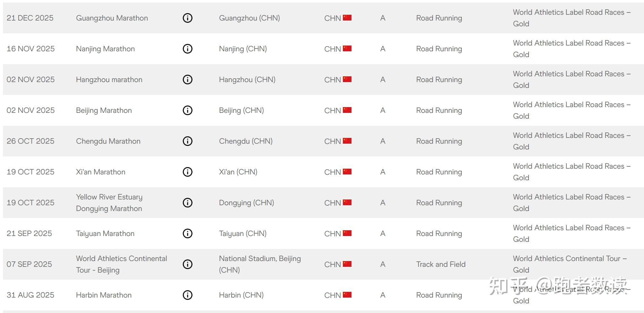Open info icon for Guangzhou Marathon
Viewport: 644px width, 313px height.
click(x=187, y=18)
